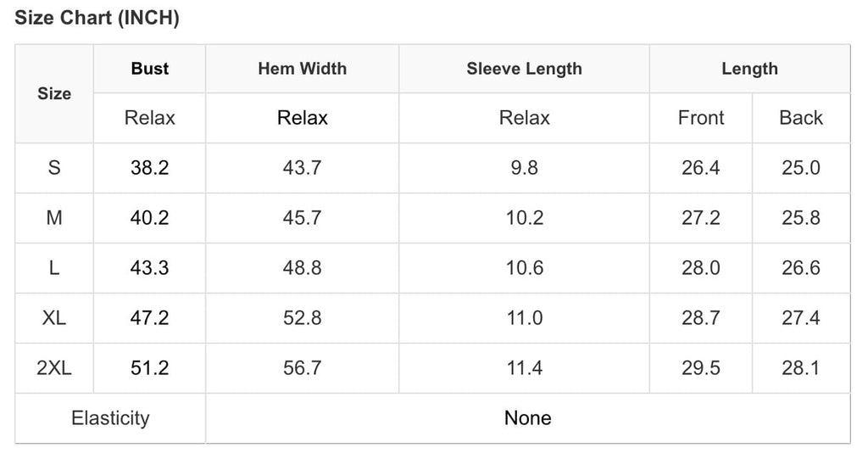This screenshot has width=868, height=459.
Task: Click the Relax label under Bust
Action: tap(150, 118)
